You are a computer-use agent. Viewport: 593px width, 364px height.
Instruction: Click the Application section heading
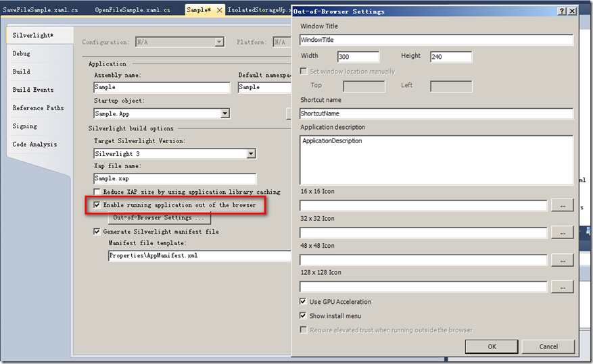(x=108, y=63)
